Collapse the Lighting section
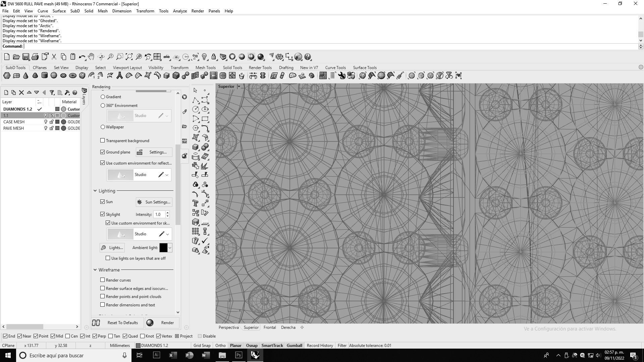The image size is (644, 362). 95,191
